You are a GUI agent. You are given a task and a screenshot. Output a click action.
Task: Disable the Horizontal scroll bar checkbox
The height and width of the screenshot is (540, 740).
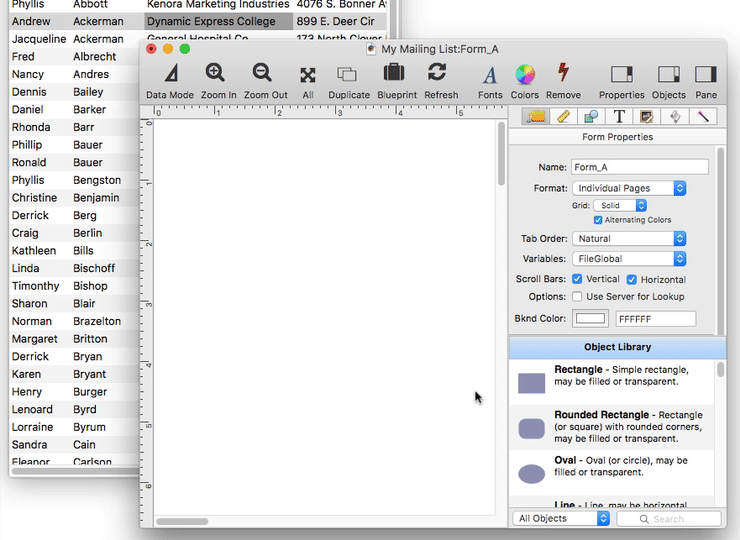(631, 279)
